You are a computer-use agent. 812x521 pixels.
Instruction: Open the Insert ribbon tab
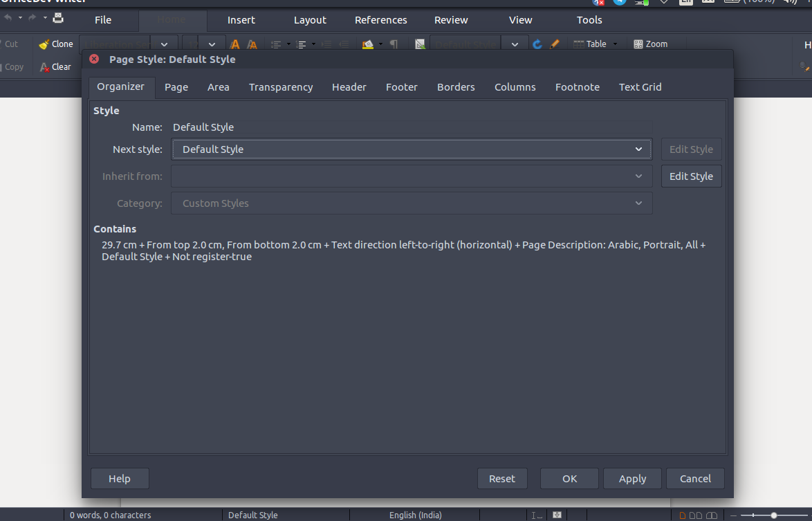point(241,19)
